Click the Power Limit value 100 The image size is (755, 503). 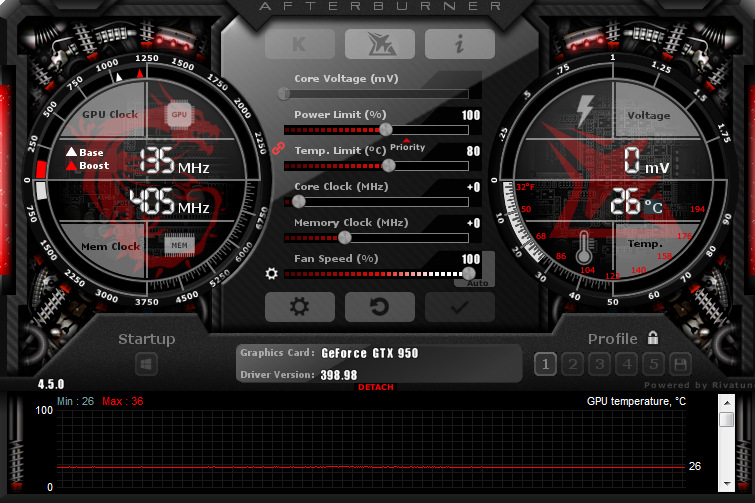[470, 115]
